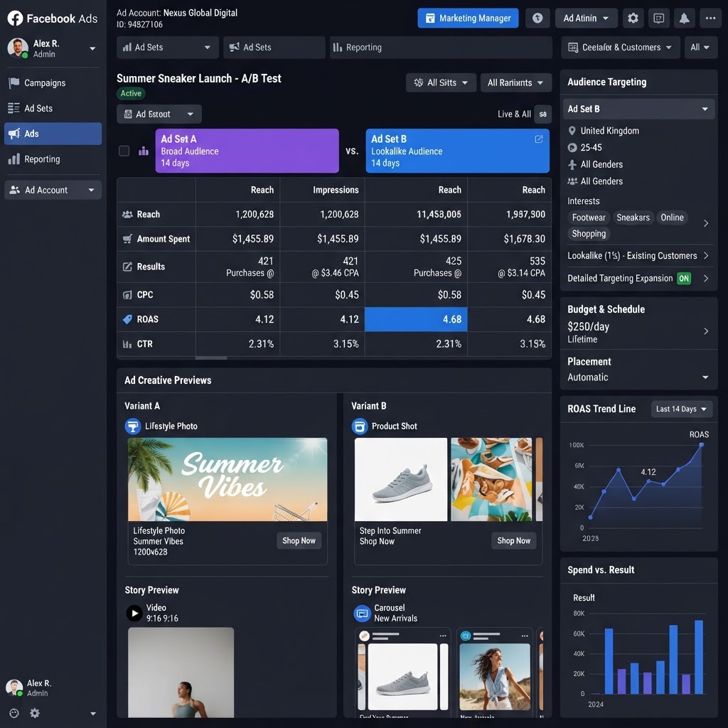728x728 pixels.
Task: Open external link icon on Ad Set B
Action: [539, 139]
